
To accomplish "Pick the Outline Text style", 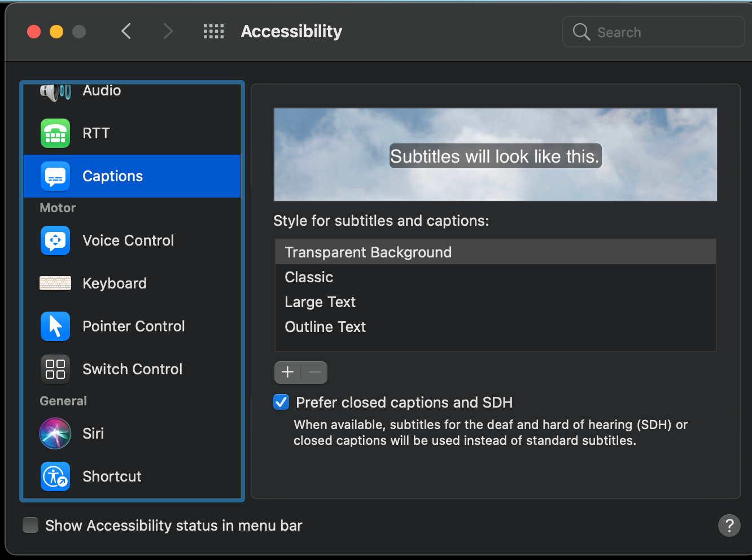I will [325, 327].
